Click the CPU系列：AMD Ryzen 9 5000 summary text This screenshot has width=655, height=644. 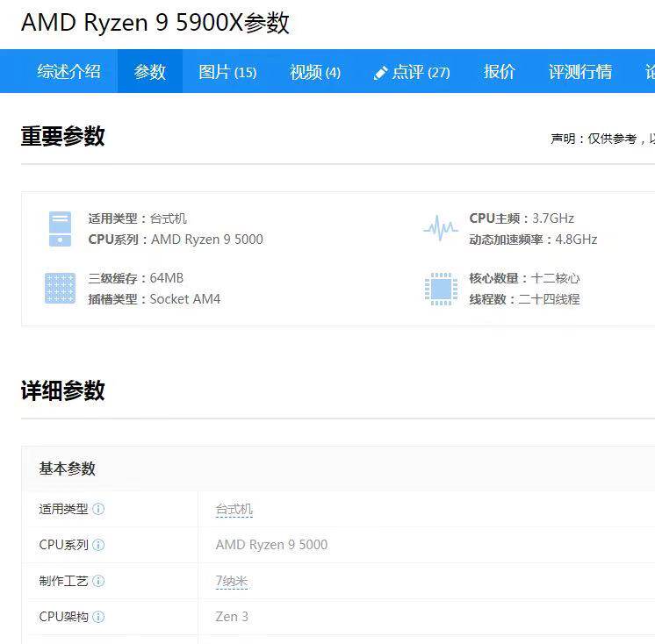point(176,240)
